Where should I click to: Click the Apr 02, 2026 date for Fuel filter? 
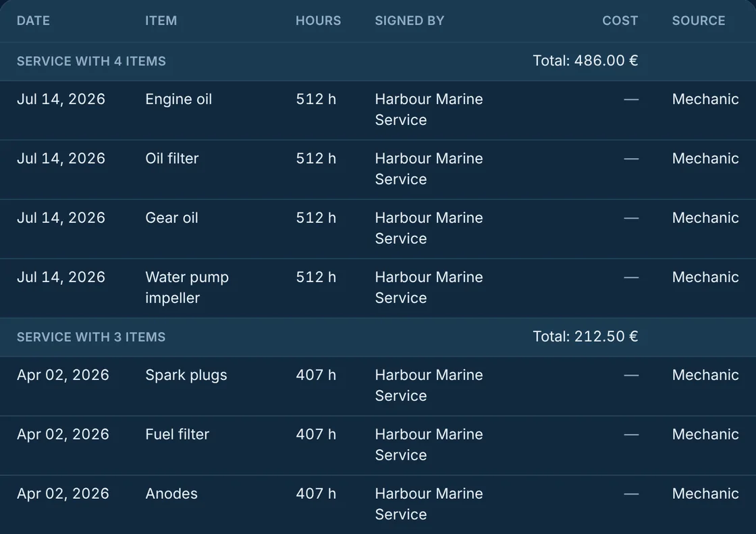tap(63, 435)
